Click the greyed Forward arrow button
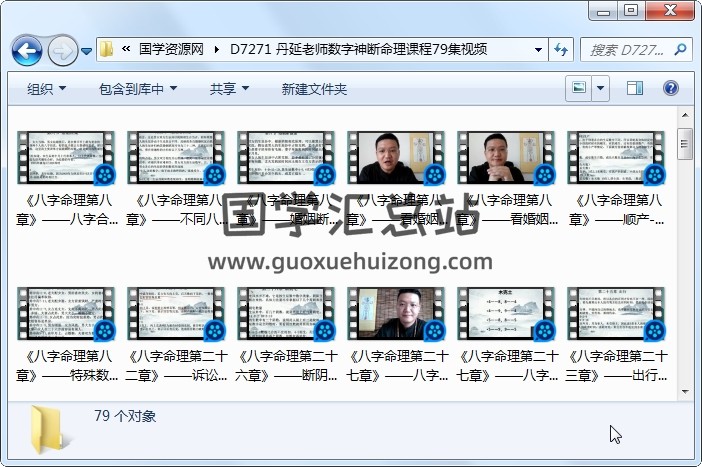 (62, 51)
